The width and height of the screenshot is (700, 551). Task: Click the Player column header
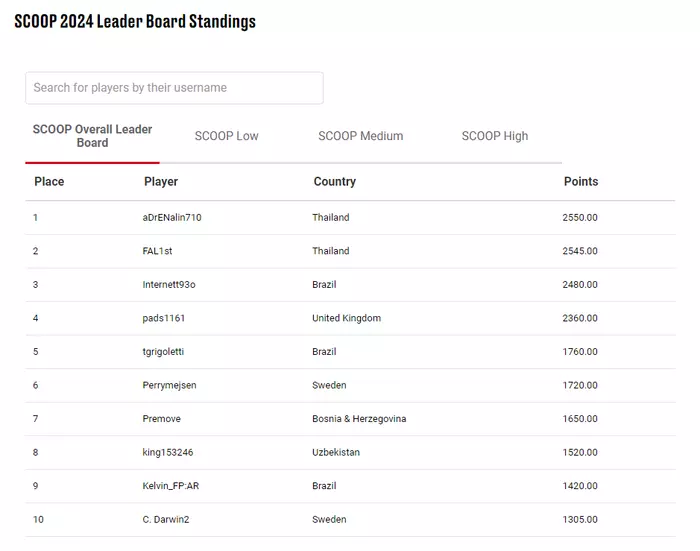pos(161,181)
